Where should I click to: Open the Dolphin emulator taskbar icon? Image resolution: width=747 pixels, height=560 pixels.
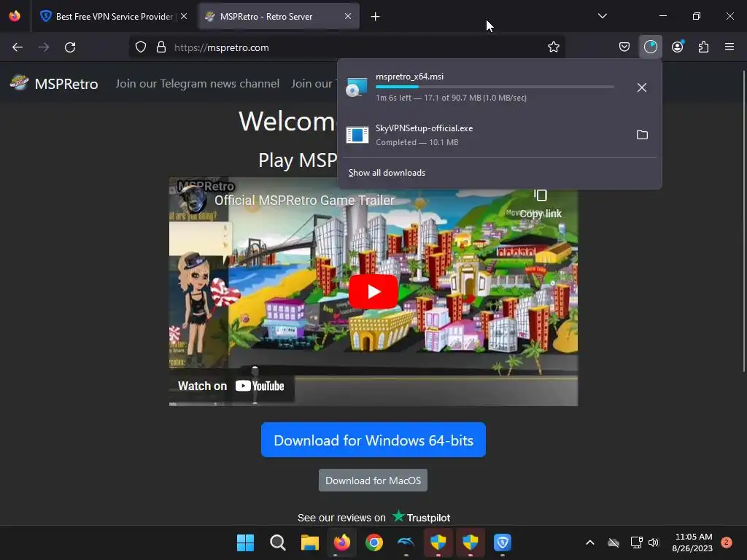coord(406,542)
